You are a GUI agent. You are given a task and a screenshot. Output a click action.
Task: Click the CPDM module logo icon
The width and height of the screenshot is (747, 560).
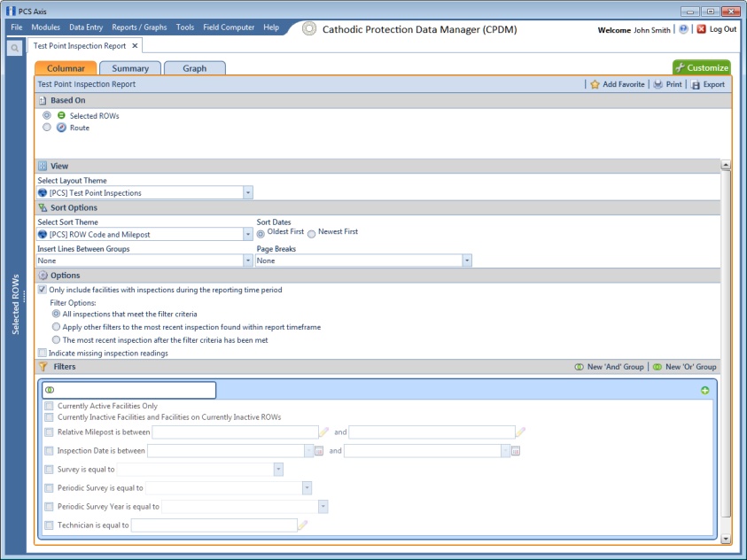point(309,28)
